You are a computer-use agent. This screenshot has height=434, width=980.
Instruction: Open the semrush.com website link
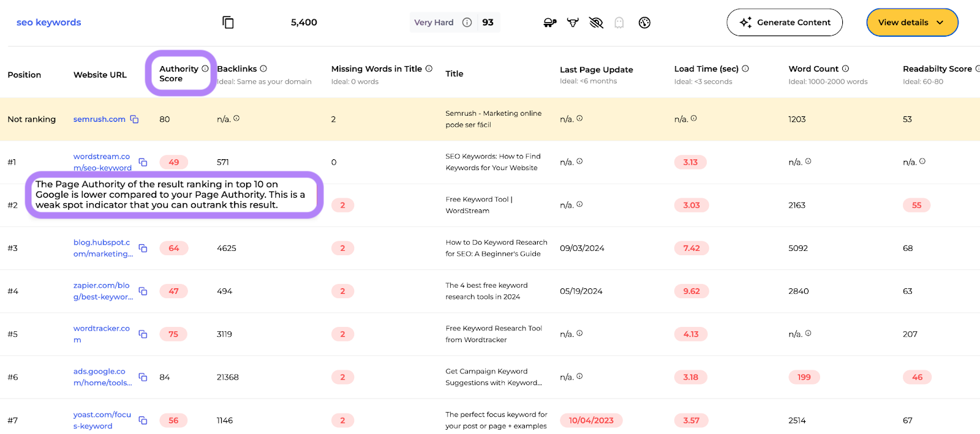click(99, 119)
